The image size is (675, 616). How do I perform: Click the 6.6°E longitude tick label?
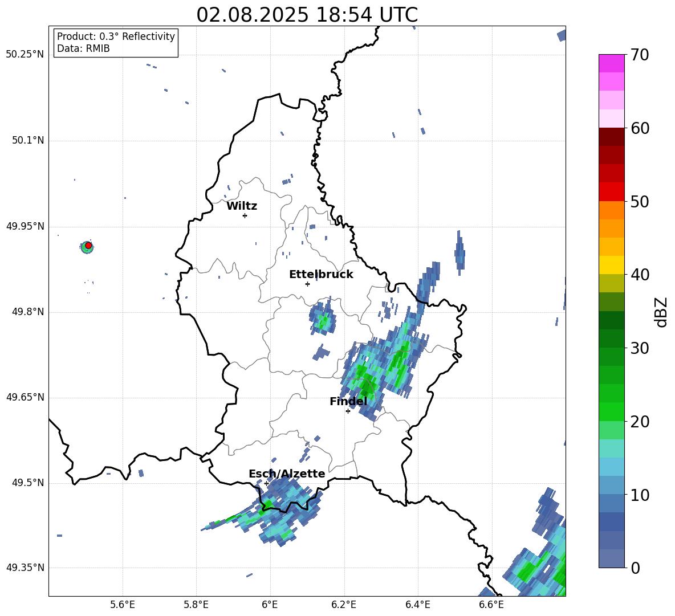coord(491,605)
